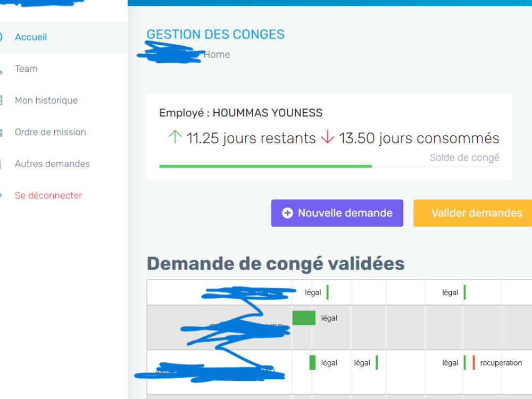Click the plus icon in Nouvelle demande
Screen dimensions: 532x399
(287, 213)
